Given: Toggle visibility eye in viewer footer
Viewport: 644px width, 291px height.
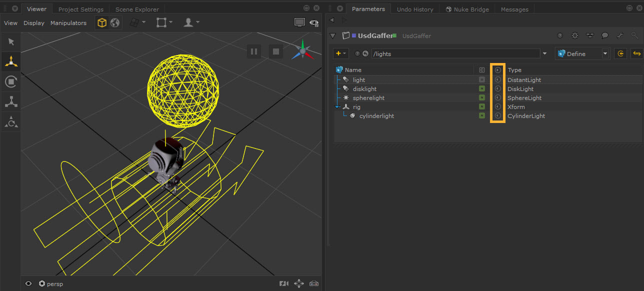Looking at the screenshot, I should (x=28, y=283).
